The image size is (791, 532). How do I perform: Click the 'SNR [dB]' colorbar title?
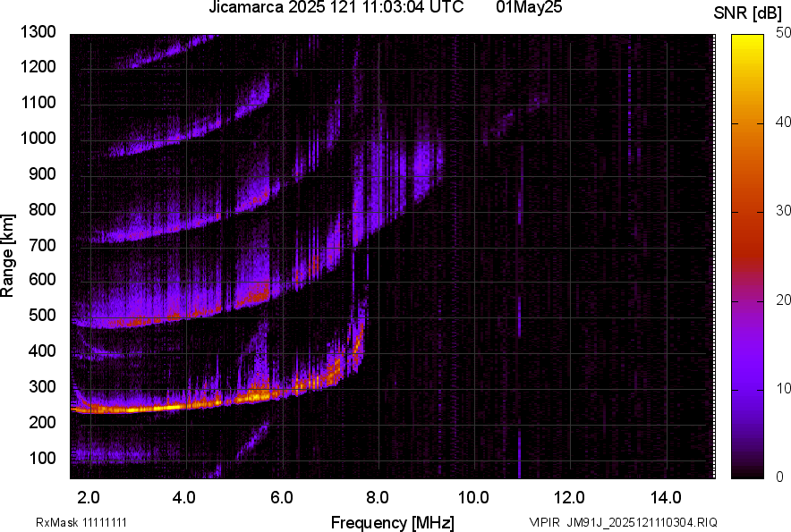click(748, 13)
